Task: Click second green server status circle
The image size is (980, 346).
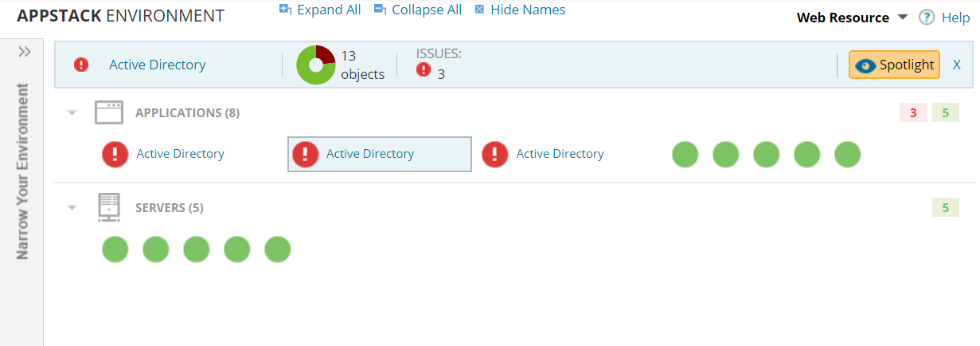Action: (x=156, y=249)
